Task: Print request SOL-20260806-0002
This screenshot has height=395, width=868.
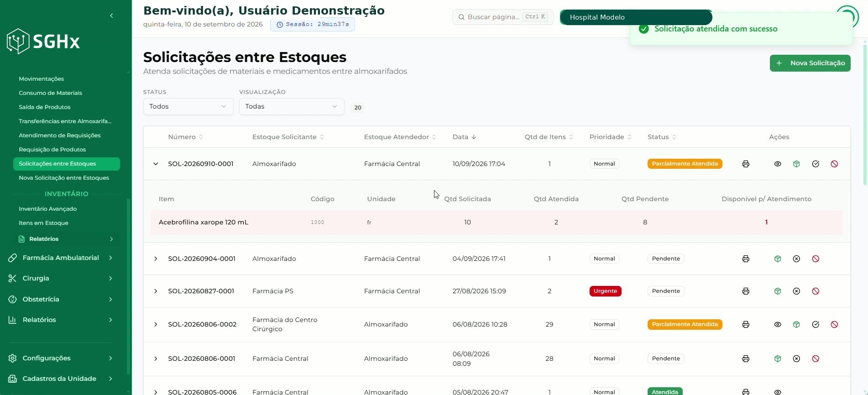Action: click(746, 324)
